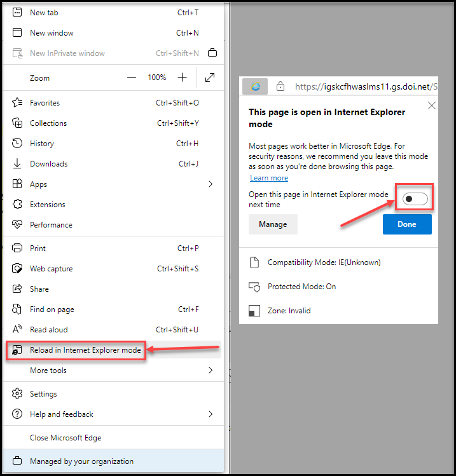Click the Compatibility Mode page icon

254,262
